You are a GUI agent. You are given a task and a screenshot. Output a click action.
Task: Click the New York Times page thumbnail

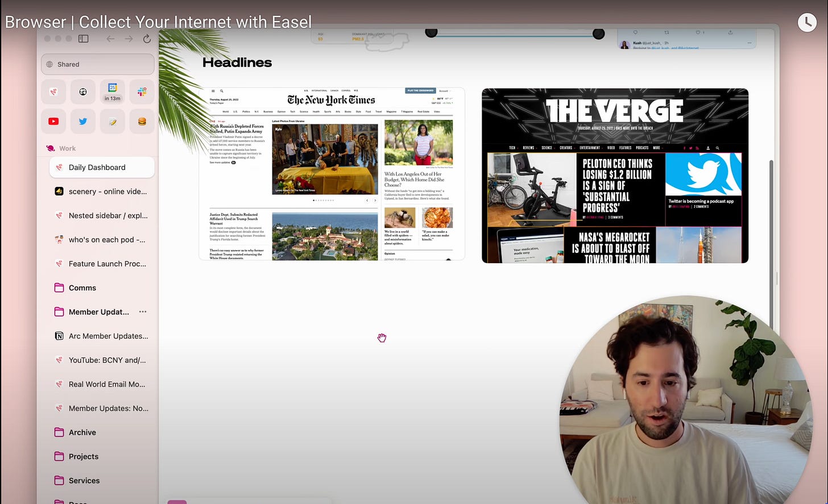[x=332, y=174]
